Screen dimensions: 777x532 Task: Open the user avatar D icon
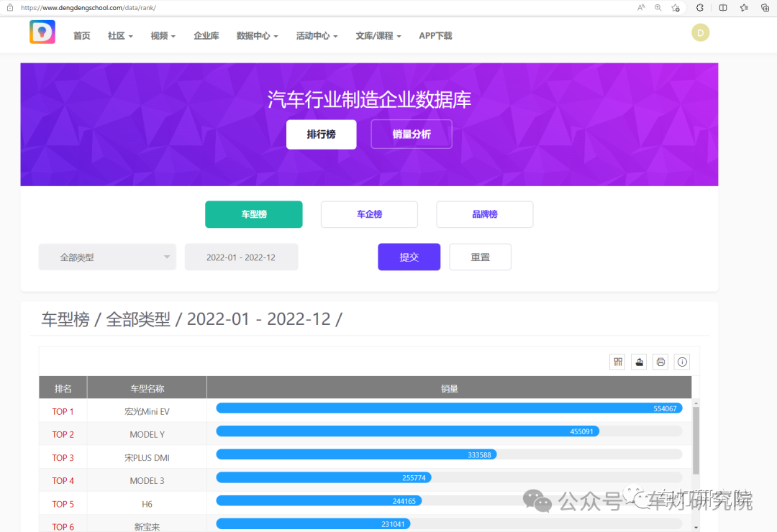pyautogui.click(x=700, y=32)
